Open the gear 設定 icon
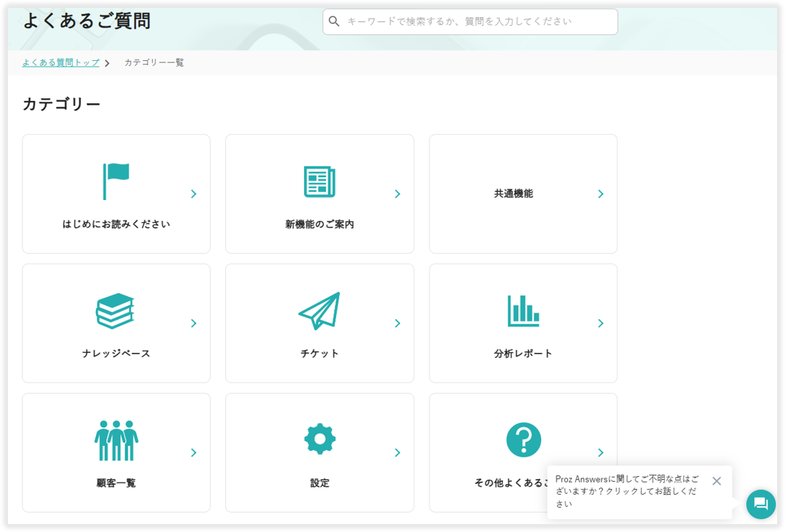 [319, 440]
